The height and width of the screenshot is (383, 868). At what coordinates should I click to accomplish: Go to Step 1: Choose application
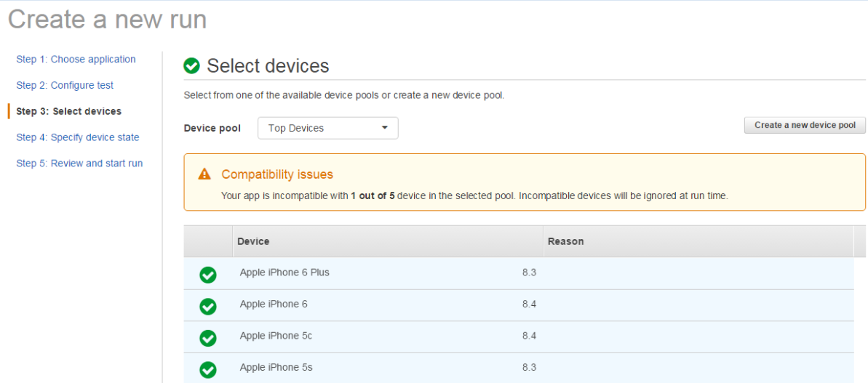pyautogui.click(x=76, y=59)
